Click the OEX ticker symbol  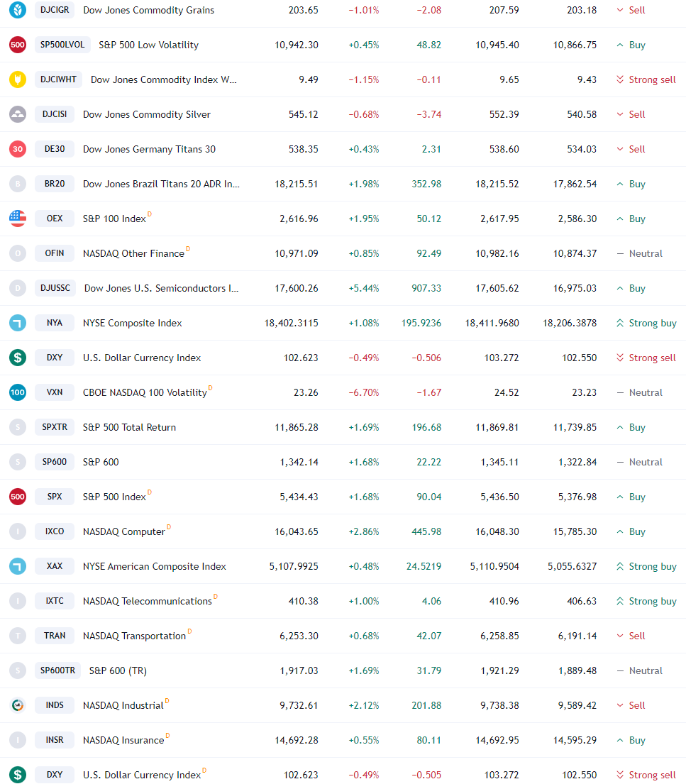55,219
